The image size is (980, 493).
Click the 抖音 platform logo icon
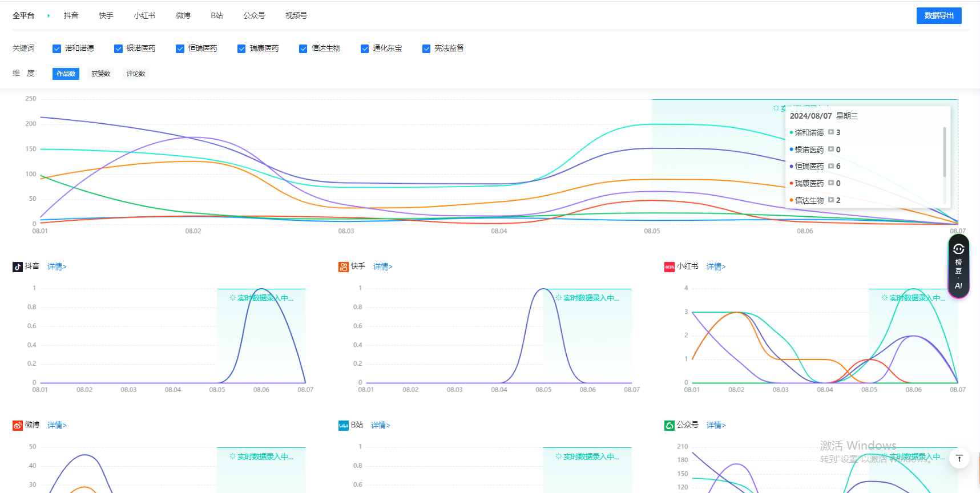pos(18,266)
